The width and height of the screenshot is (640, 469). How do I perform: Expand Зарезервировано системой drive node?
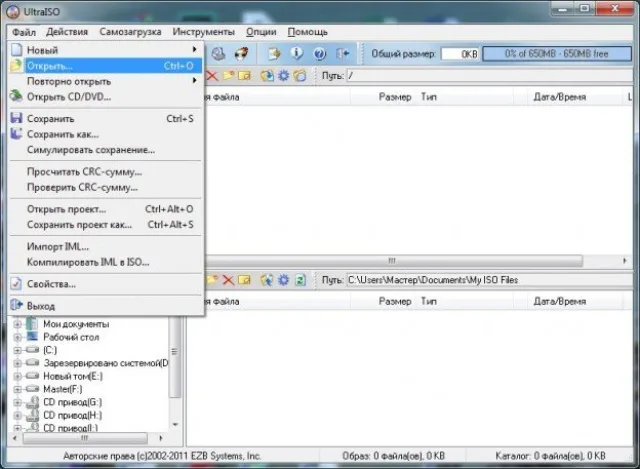coord(17,363)
